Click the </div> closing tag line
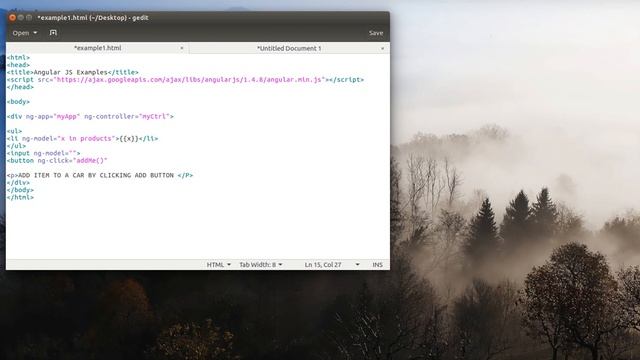Screen dimensions: 640x360 point(18,182)
